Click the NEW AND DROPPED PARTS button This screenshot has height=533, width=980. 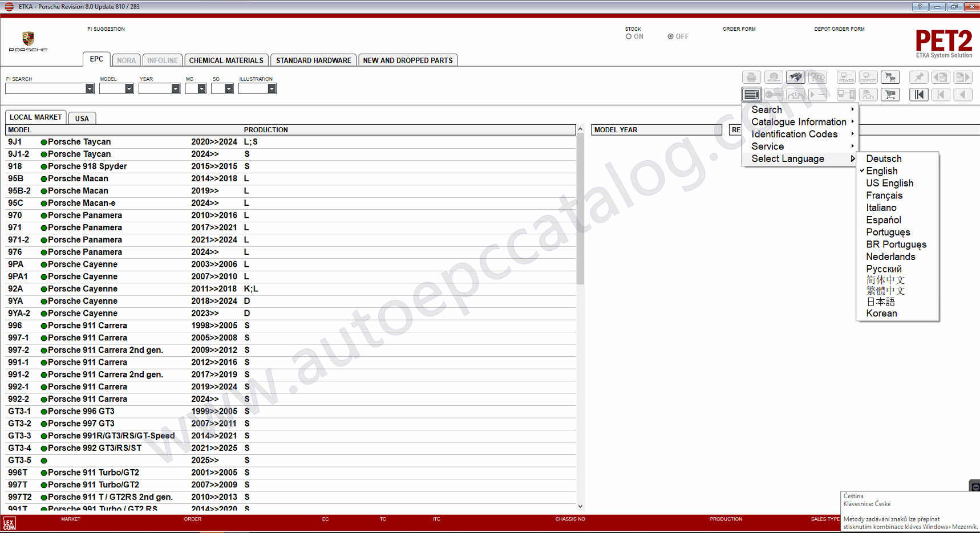tap(407, 60)
